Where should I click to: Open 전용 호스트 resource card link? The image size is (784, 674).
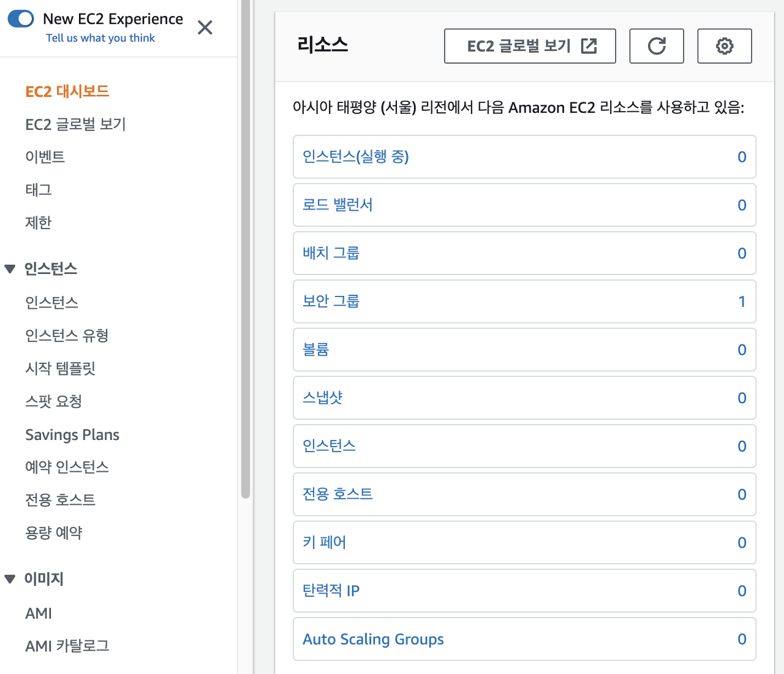(x=337, y=494)
